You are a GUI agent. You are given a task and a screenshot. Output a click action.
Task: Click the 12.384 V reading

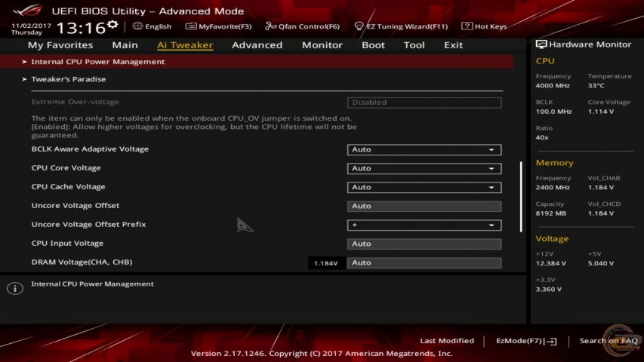pos(551,263)
